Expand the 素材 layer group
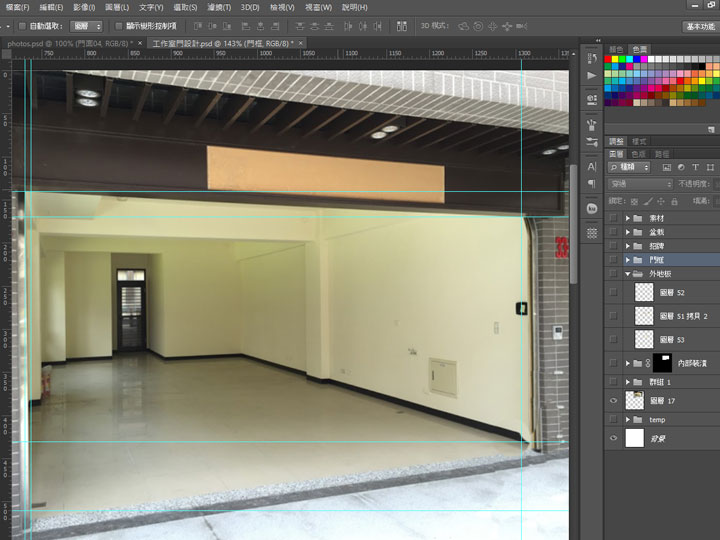 628,217
